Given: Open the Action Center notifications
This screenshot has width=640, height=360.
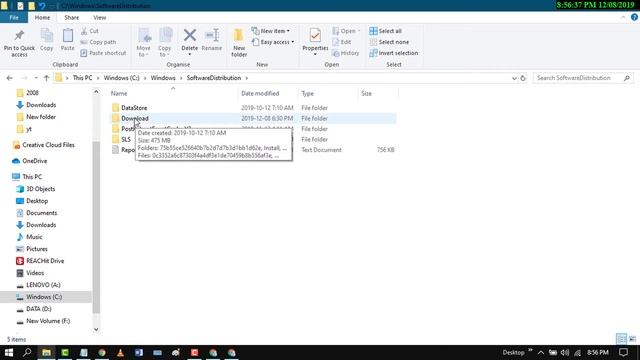Looking at the screenshot, I should [x=623, y=352].
